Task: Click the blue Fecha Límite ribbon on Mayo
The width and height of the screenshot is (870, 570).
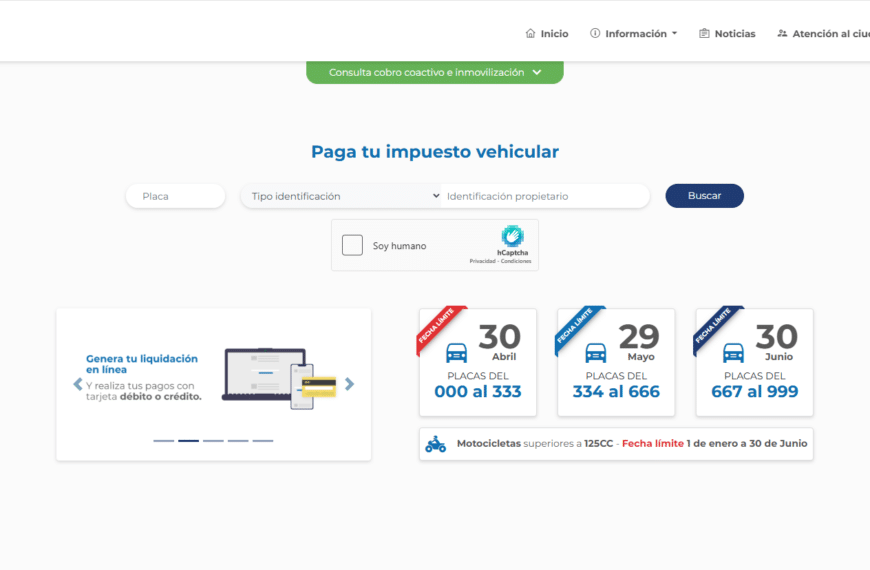Action: (578, 329)
